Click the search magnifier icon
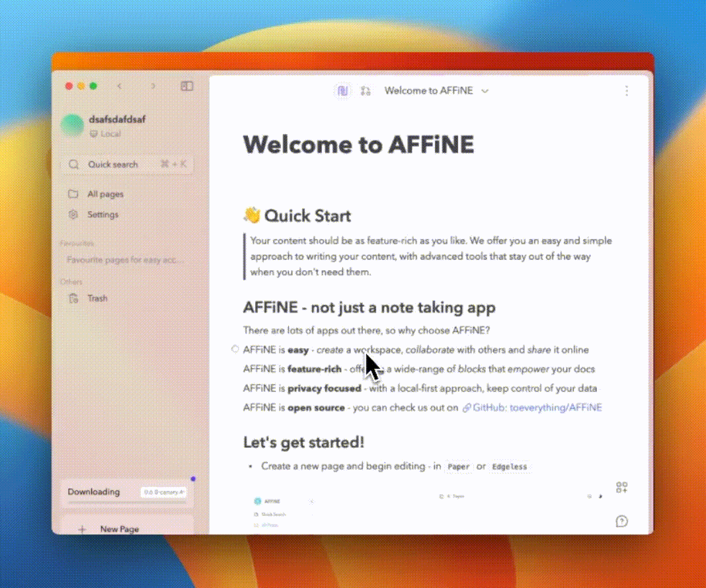This screenshot has width=706, height=588. [74, 165]
